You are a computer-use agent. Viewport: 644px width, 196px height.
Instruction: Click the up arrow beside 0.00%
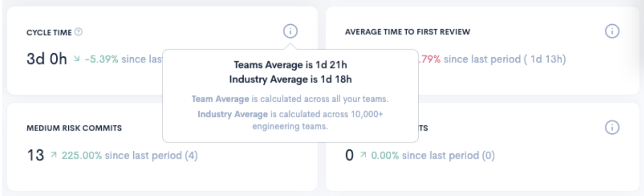(x=363, y=156)
